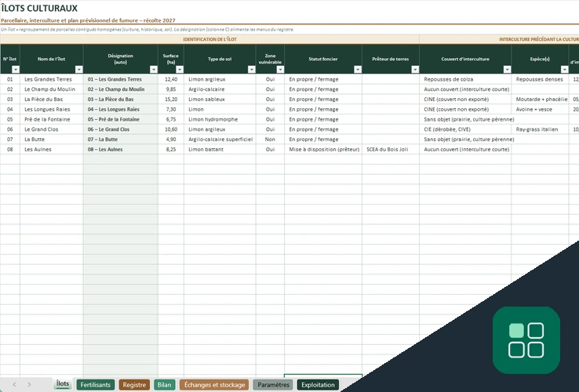This screenshot has height=392, width=579.
Task: Select surface value 4,90
Action: click(171, 139)
